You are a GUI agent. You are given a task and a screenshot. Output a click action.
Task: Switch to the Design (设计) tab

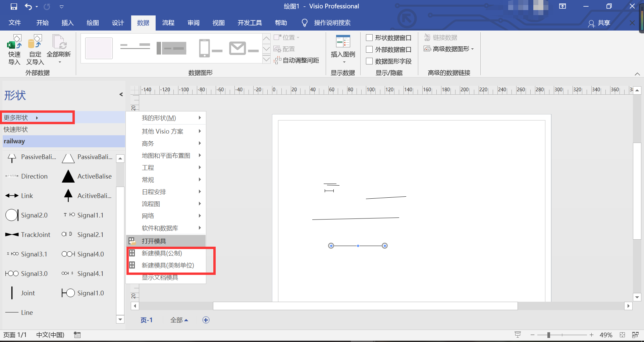(118, 23)
